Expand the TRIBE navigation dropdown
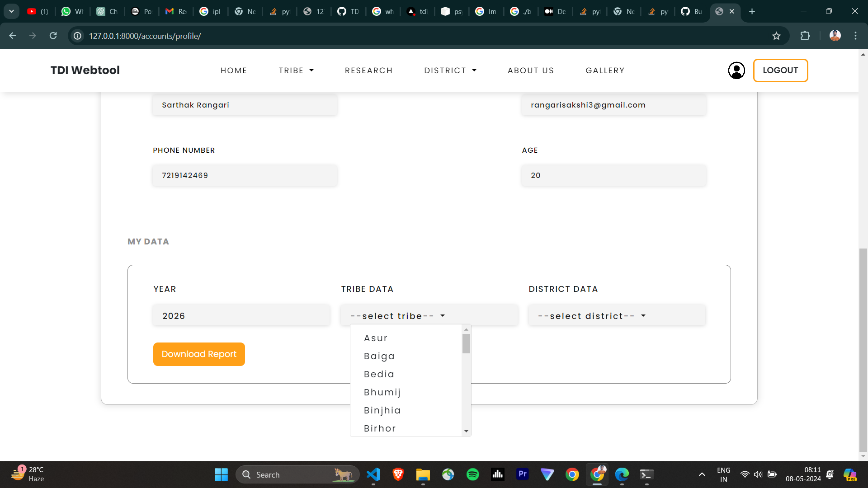The image size is (868, 488). 296,70
